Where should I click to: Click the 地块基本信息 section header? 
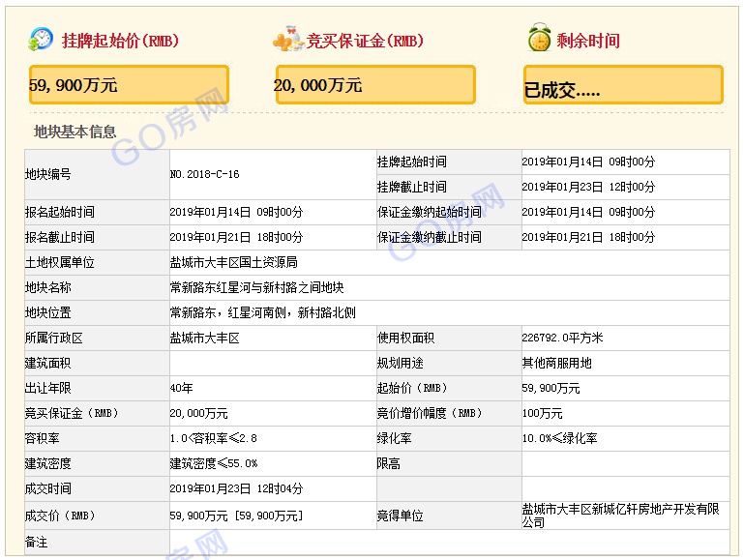[75, 132]
